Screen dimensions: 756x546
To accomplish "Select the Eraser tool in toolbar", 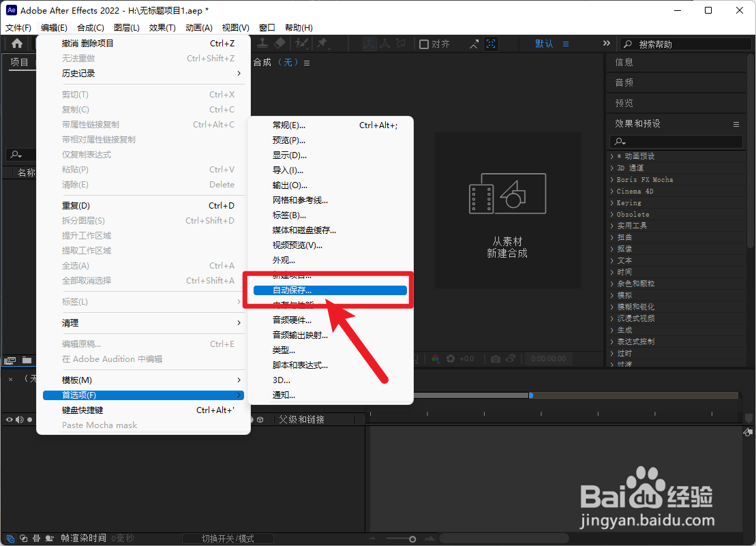I will (x=279, y=44).
